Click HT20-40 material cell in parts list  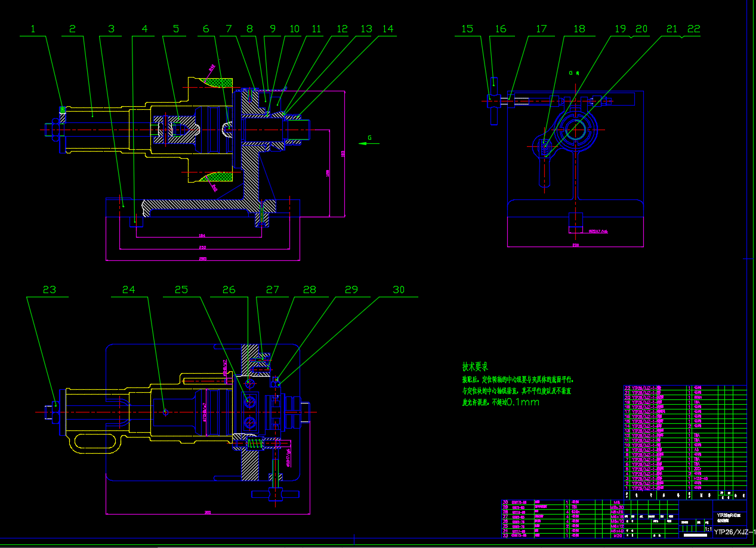click(x=701, y=478)
